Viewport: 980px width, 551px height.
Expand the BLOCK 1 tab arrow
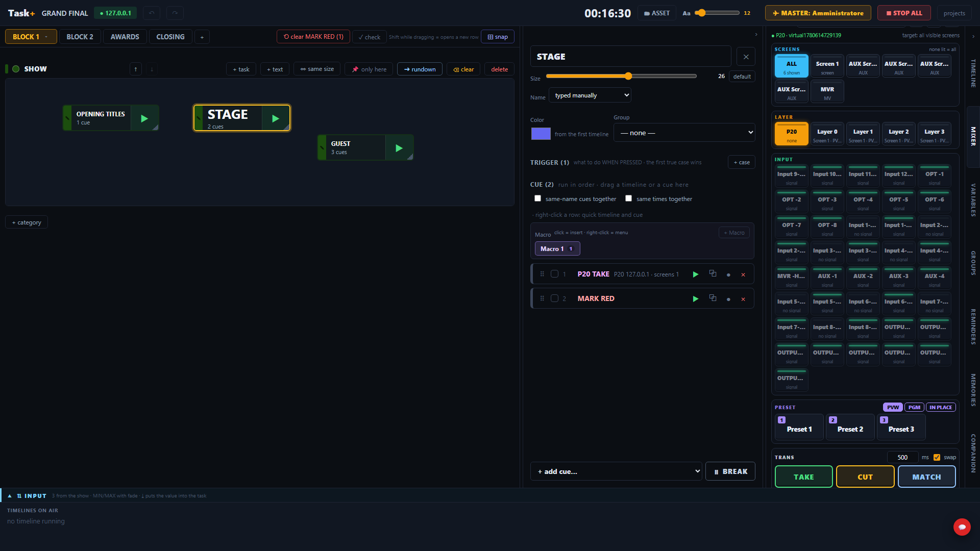46,37
